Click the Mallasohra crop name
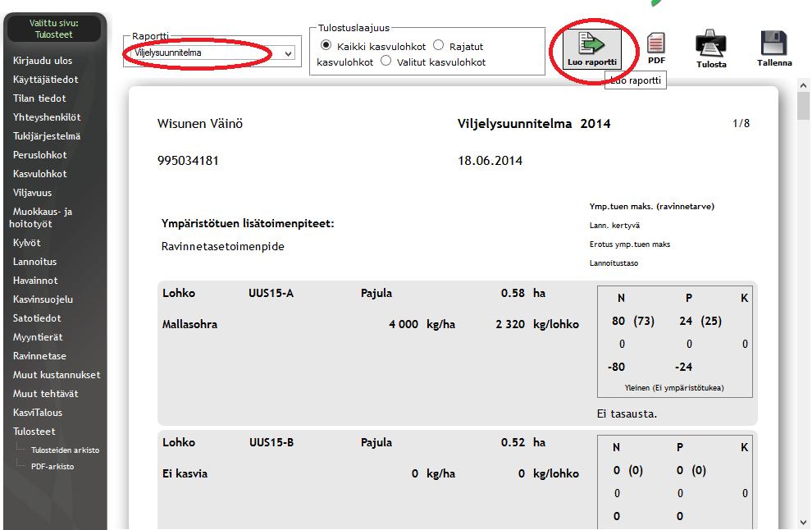This screenshot has height=530, width=812. 189,324
